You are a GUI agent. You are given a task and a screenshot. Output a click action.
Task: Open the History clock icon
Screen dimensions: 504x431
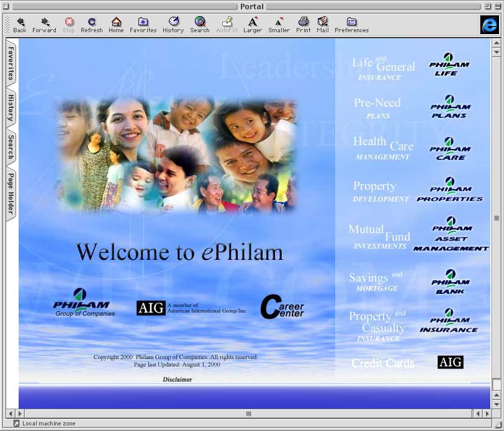173,25
